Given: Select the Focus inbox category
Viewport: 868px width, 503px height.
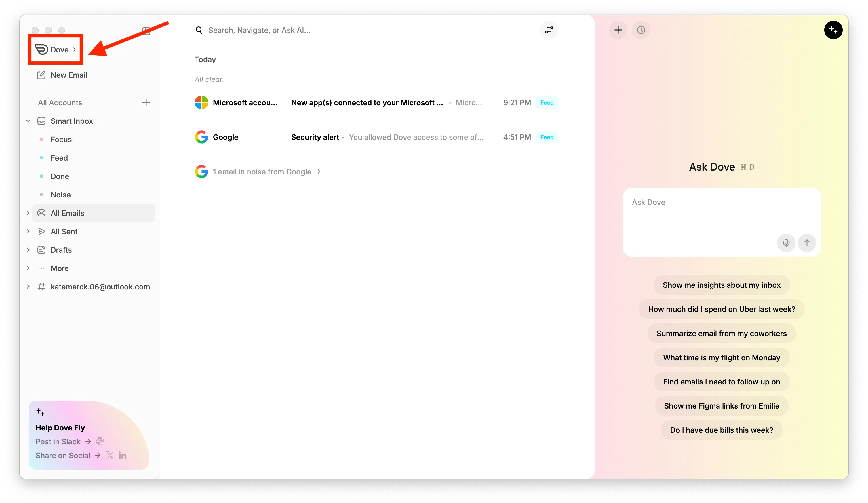Looking at the screenshot, I should click(x=61, y=140).
